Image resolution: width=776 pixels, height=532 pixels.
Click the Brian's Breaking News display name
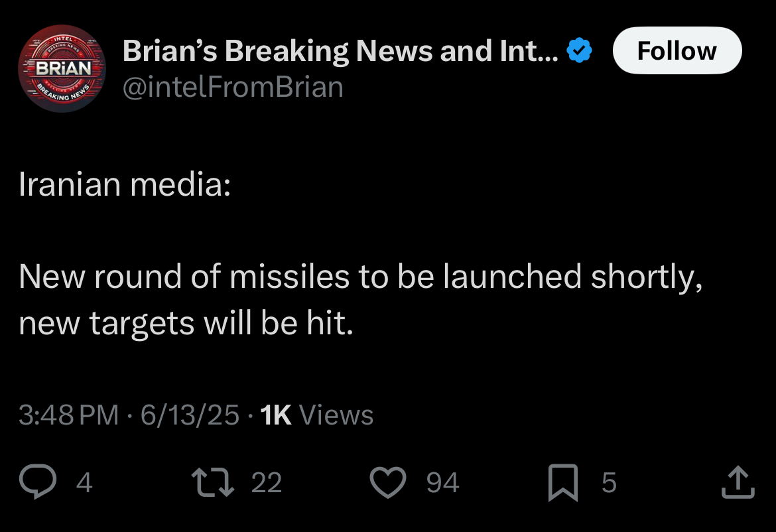(x=340, y=50)
